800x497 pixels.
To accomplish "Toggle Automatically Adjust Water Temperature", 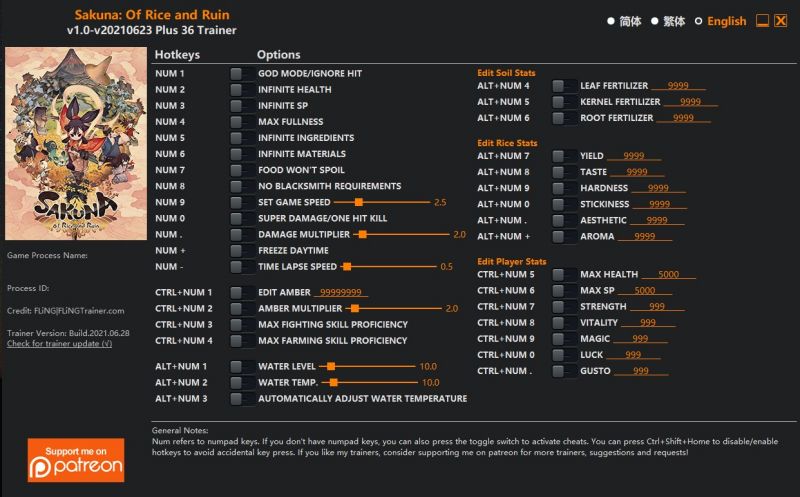I will (x=242, y=399).
